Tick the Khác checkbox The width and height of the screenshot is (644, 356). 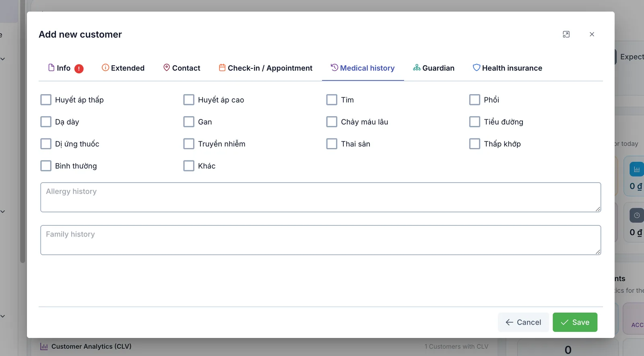(x=189, y=166)
